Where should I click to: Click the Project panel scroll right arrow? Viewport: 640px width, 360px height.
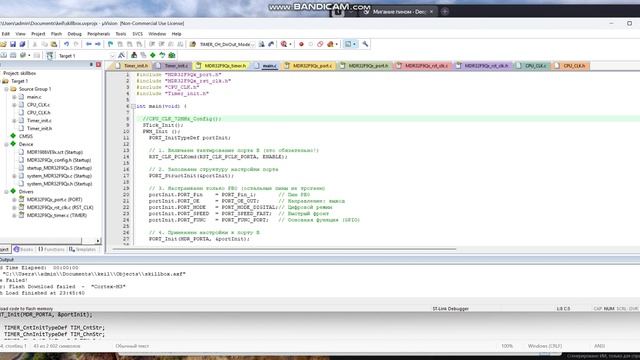98,241
